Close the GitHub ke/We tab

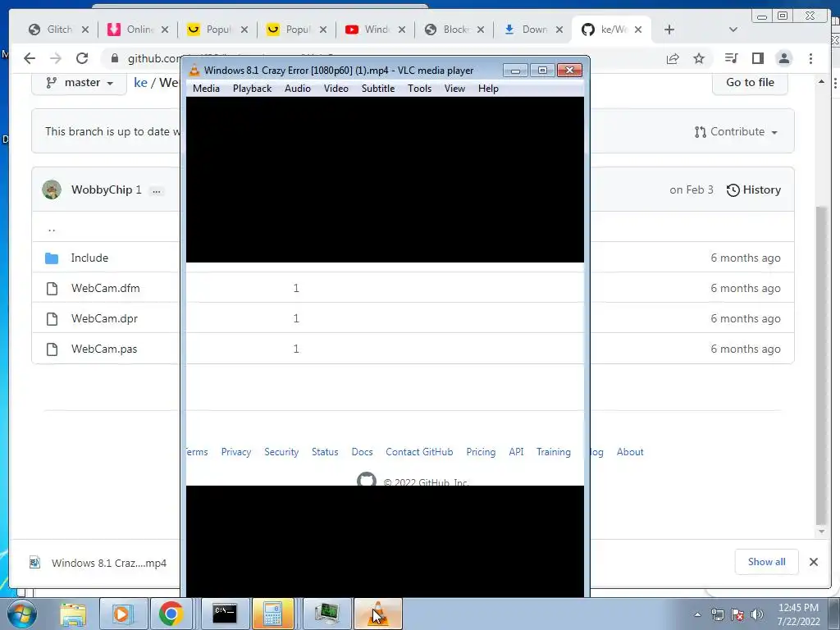pos(638,30)
